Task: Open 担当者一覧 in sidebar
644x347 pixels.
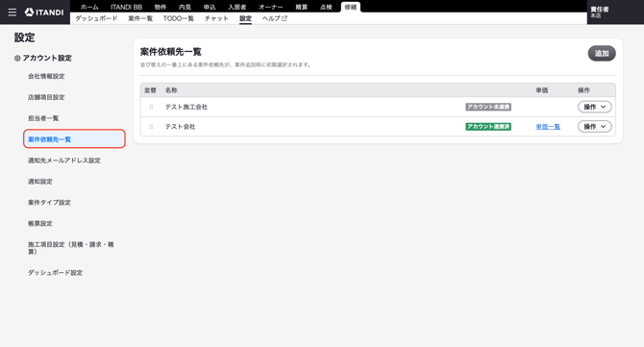Action: pos(43,118)
